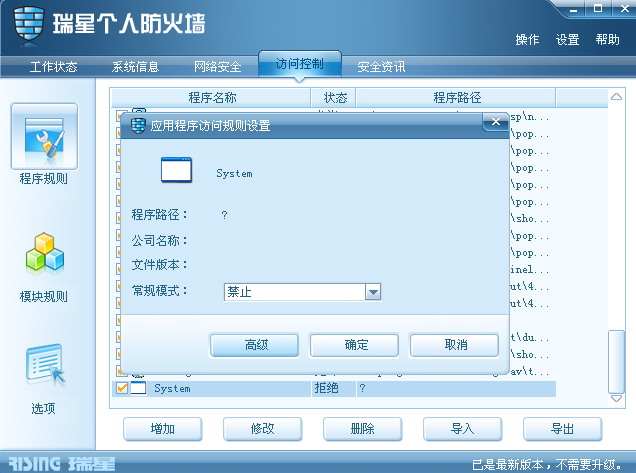Sort by the 程序路径 column header
The height and width of the screenshot is (473, 636).
[456, 97]
